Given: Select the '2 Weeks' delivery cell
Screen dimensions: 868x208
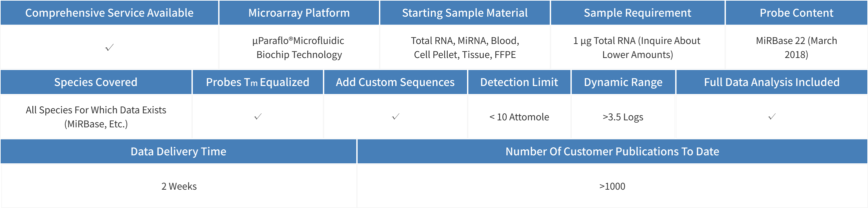Looking at the screenshot, I should click(179, 186).
